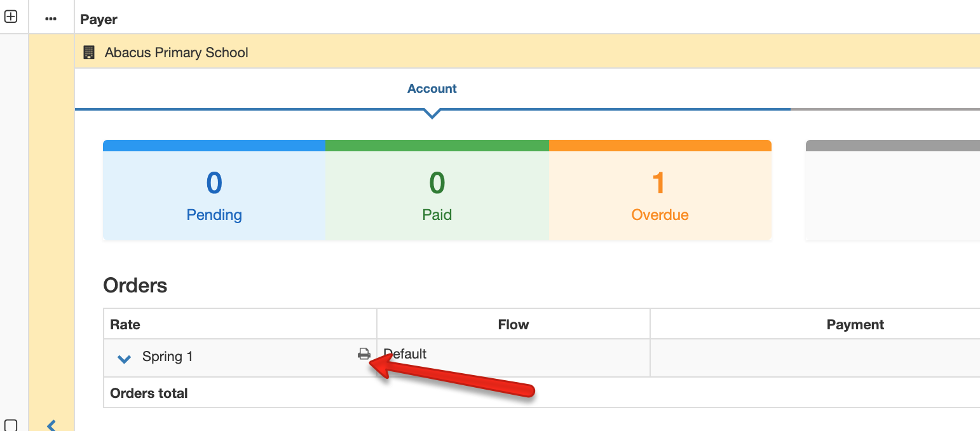Viewport: 980px width, 431px height.
Task: Click the Payment column header
Action: [855, 324]
